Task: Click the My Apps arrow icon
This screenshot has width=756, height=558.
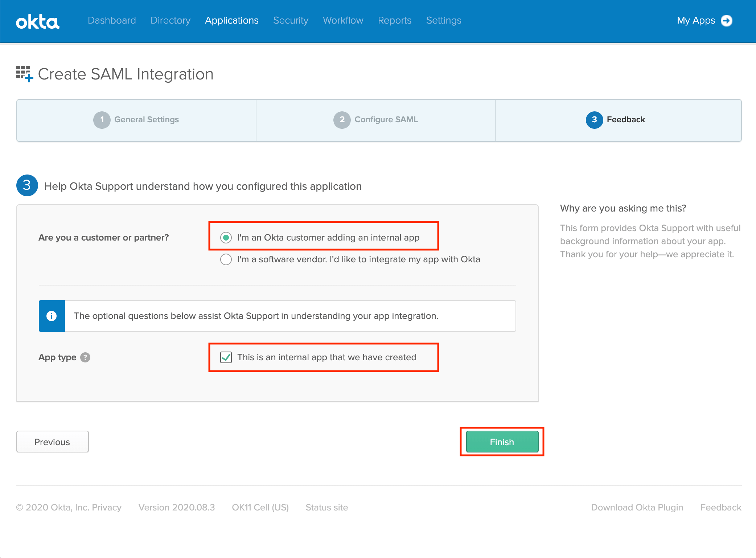Action: coord(727,21)
